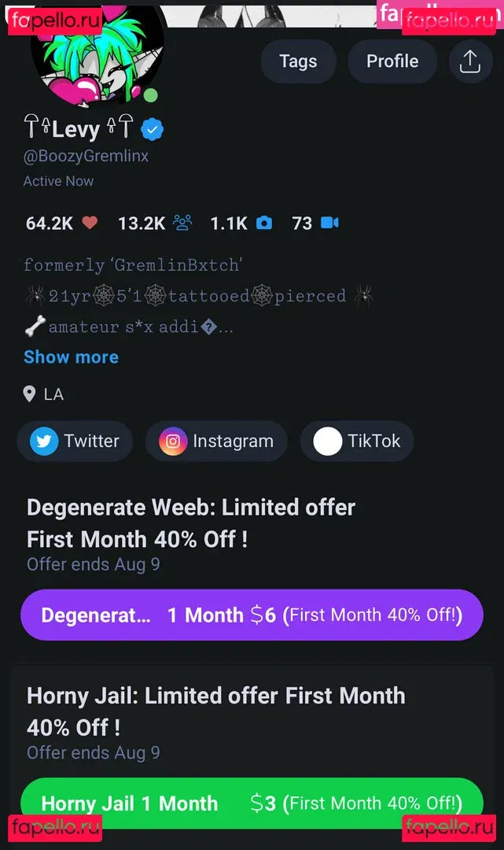Tap the video camera count icon
The width and height of the screenshot is (504, 850).
pyautogui.click(x=329, y=224)
